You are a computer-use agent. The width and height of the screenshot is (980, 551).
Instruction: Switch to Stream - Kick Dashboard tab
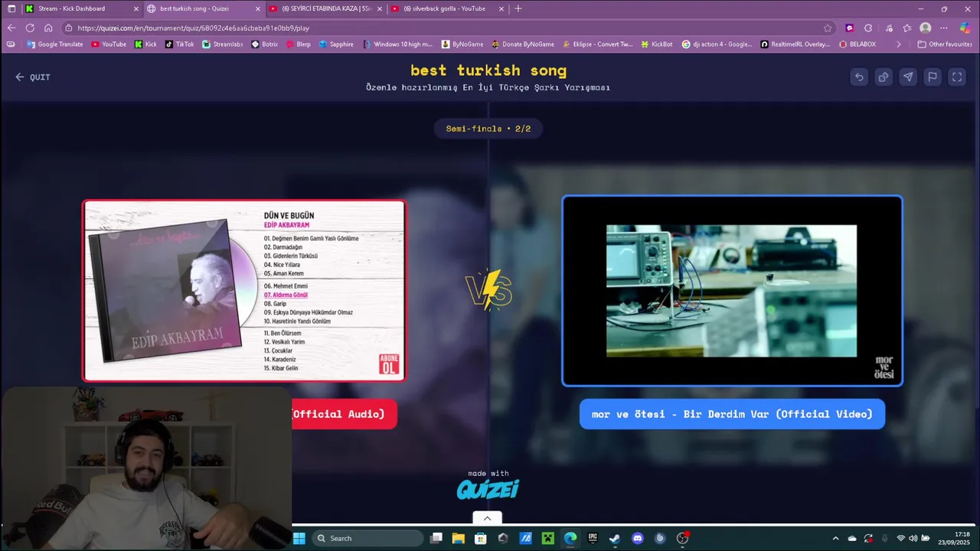81,8
